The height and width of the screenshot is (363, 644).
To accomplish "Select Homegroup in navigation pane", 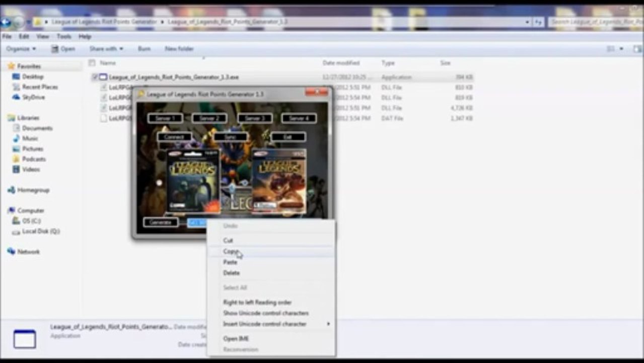I will point(33,190).
